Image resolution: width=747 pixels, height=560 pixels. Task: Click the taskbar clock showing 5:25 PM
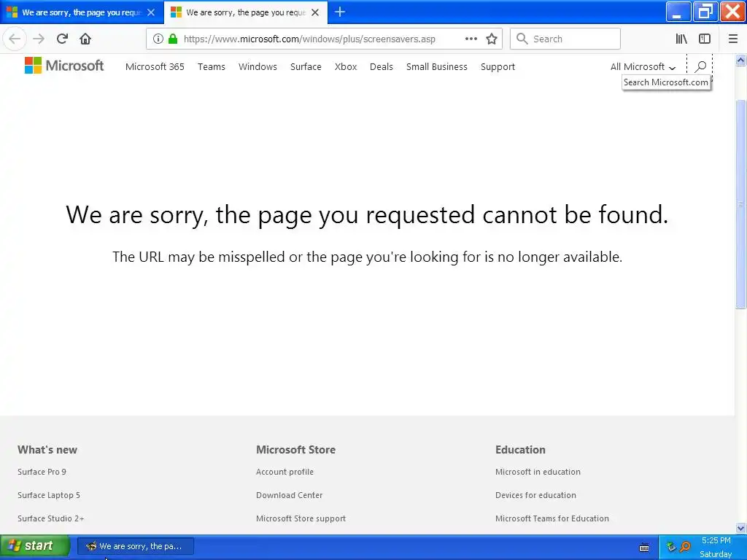tap(716, 540)
